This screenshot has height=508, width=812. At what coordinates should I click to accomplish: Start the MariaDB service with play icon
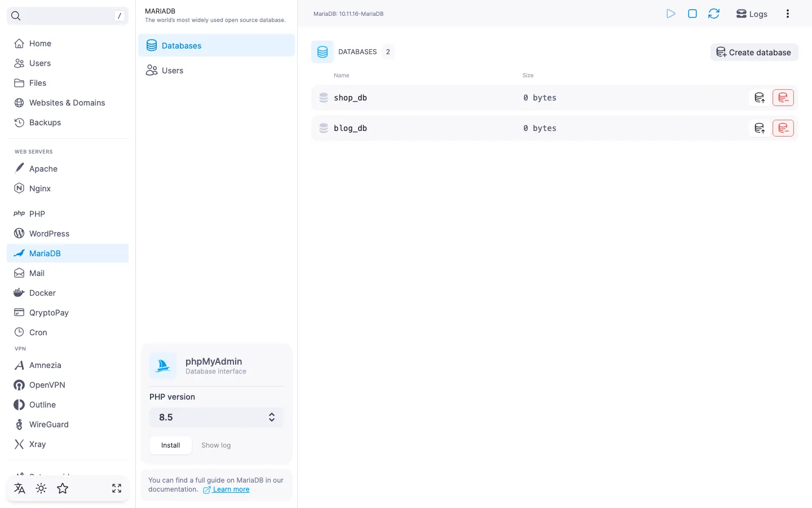(670, 14)
